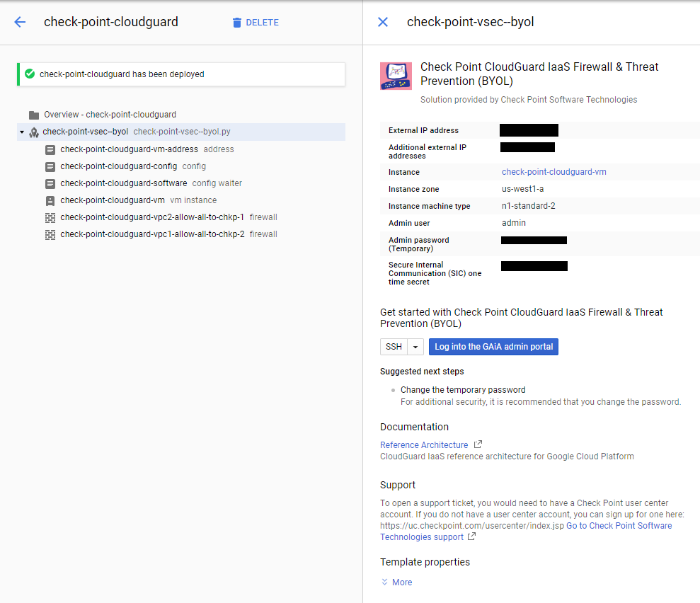700x603 pixels.
Task: Select the check-point-vsec--byol tree row
Action: pyautogui.click(x=180, y=132)
